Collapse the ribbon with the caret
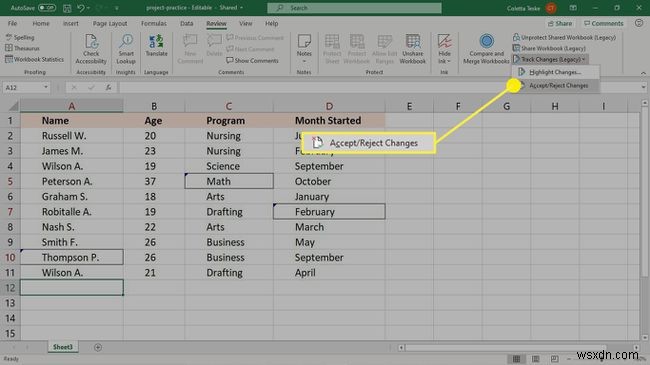650x365 pixels. 643,73
